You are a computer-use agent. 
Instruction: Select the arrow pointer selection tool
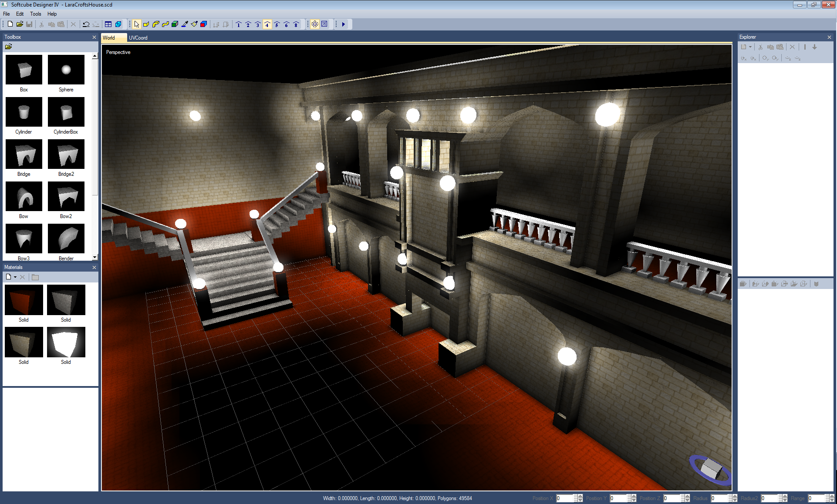pos(137,24)
